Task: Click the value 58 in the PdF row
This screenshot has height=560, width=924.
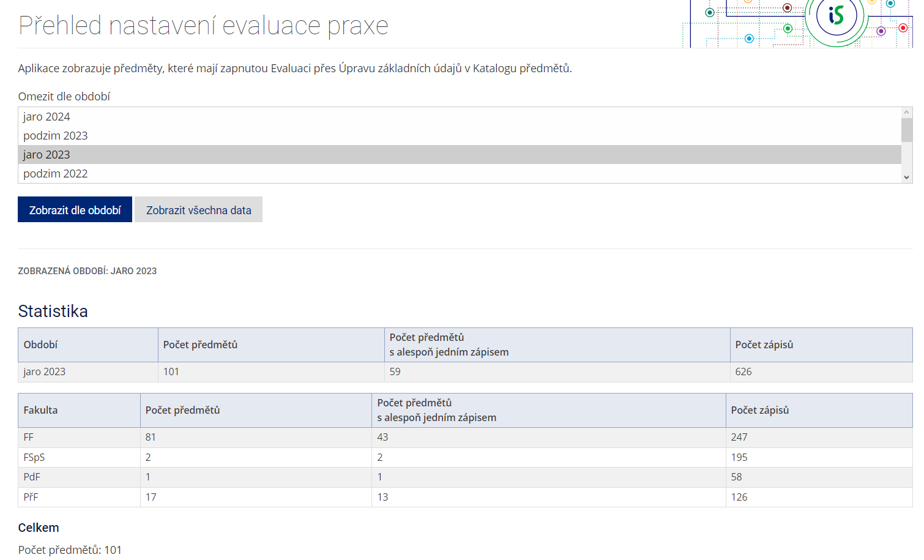Action: [x=736, y=477]
